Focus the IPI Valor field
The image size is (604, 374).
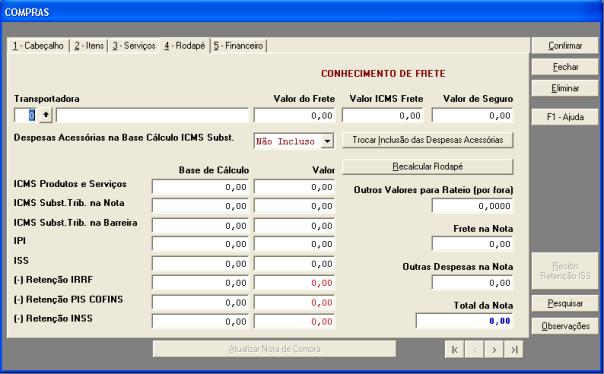pyautogui.click(x=294, y=244)
